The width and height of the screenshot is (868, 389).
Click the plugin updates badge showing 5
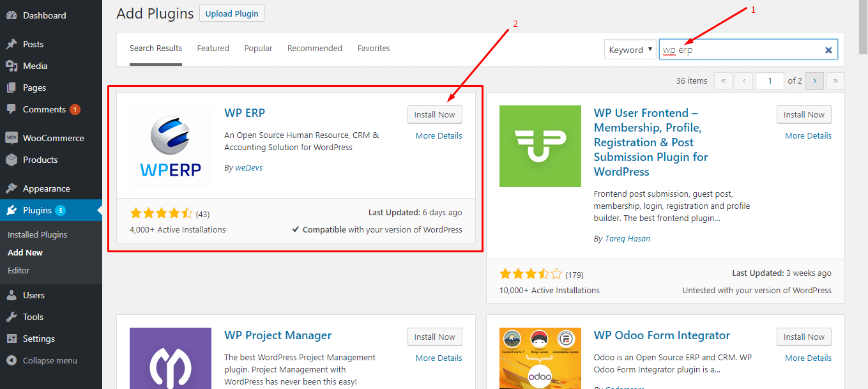coord(60,210)
